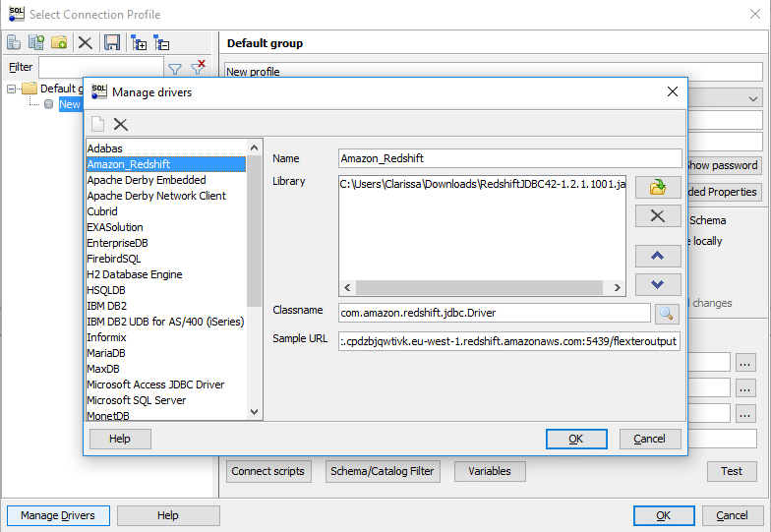This screenshot has height=532, width=771.
Task: Click top ellipsis browse button on right
Action: 745,362
